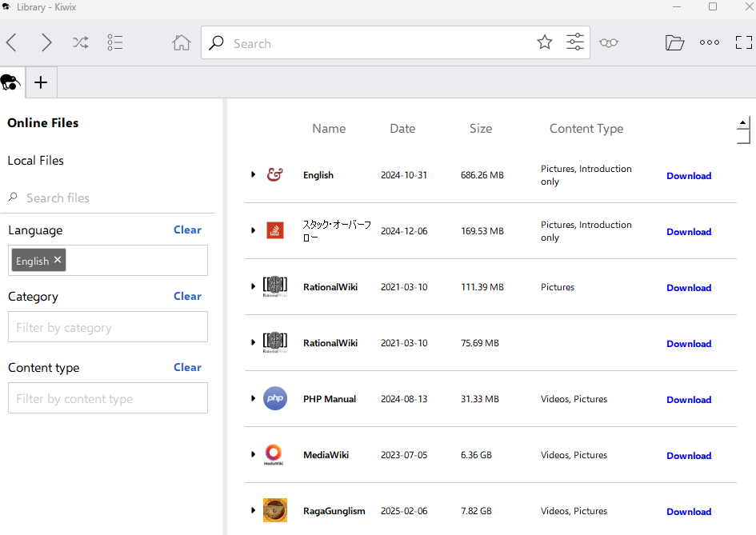Image resolution: width=756 pixels, height=535 pixels.
Task: Click the bookmark star icon
Action: tap(545, 43)
